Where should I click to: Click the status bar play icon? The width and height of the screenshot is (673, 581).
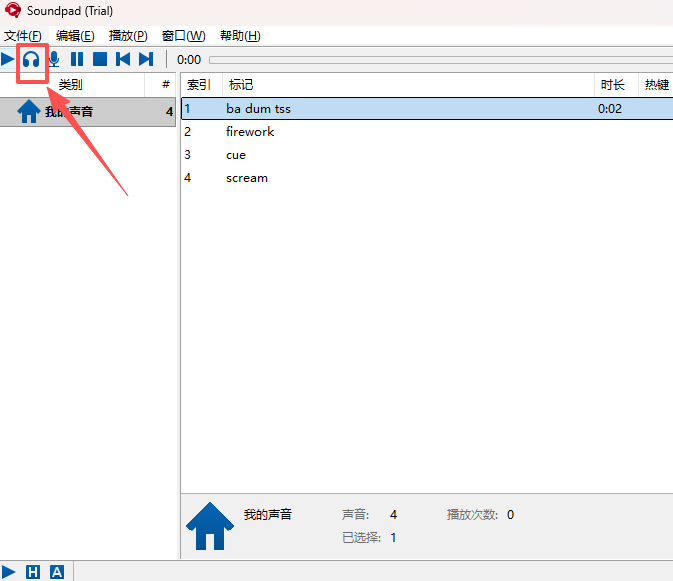click(x=9, y=572)
